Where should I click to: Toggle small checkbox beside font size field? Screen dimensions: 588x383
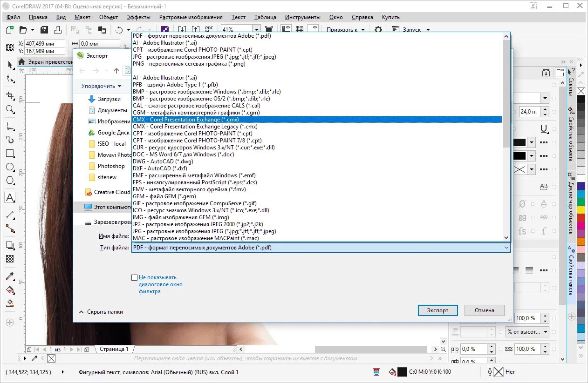coord(554,112)
